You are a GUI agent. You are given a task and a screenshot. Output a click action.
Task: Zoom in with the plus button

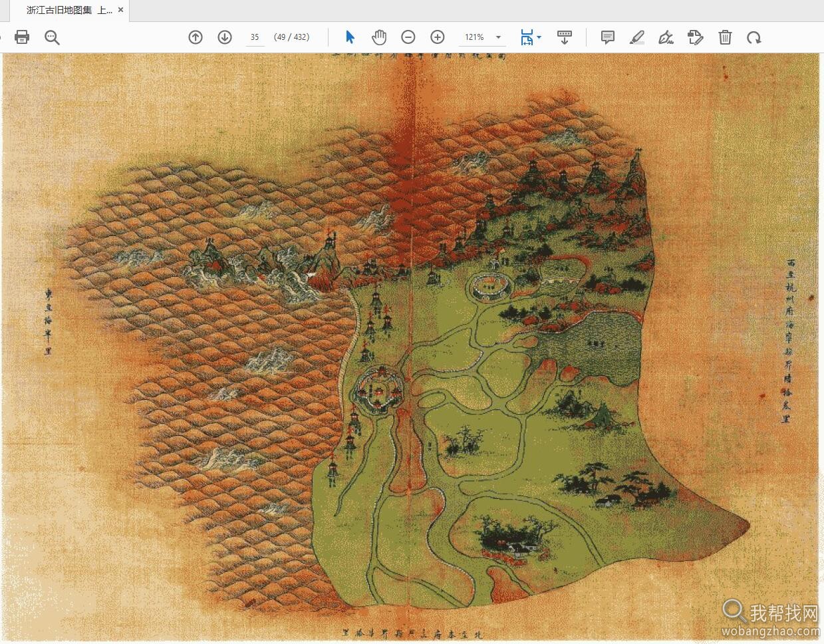(x=438, y=37)
